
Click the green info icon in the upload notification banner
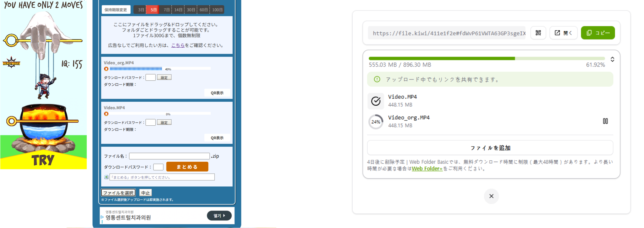(377, 79)
